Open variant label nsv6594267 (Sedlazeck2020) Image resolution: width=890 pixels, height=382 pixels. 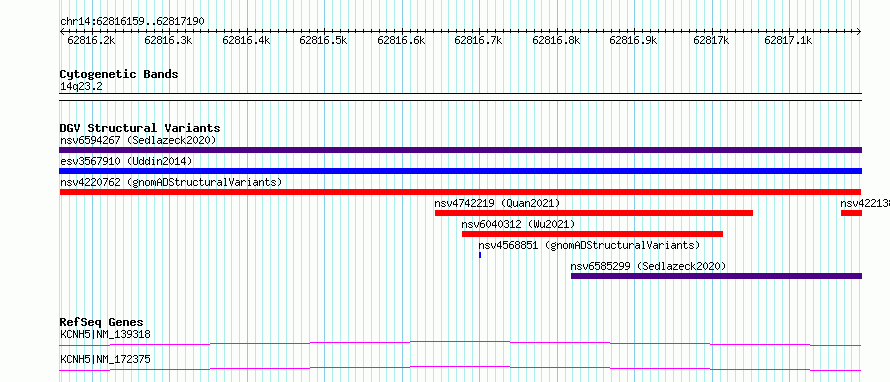(x=138, y=140)
